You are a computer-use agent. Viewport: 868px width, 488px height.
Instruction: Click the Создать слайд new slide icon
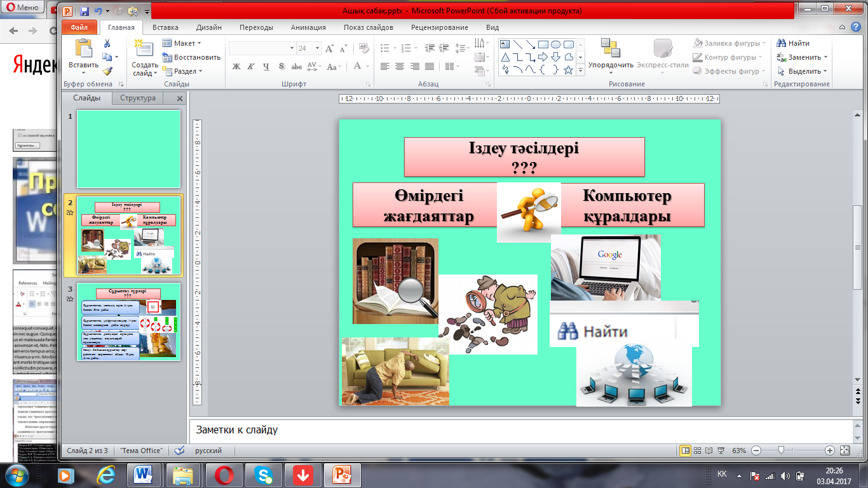tap(144, 49)
